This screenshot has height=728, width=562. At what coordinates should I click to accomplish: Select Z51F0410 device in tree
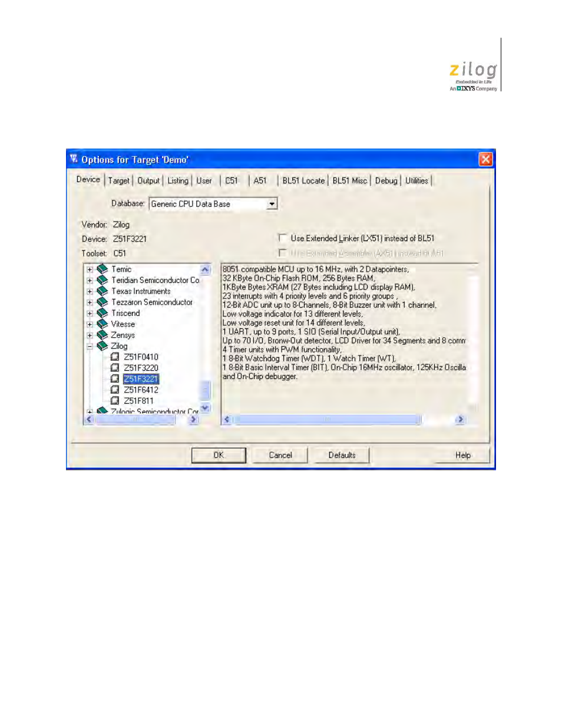[x=141, y=357]
